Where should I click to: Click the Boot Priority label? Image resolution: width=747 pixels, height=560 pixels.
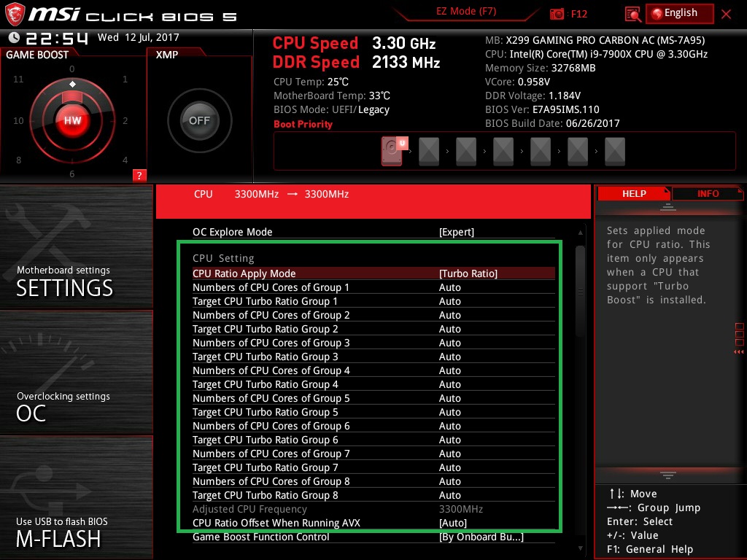point(303,124)
